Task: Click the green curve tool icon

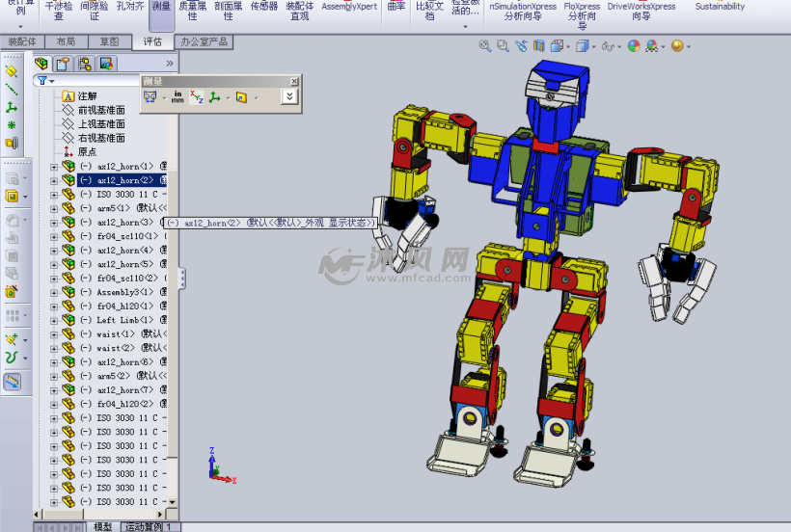Action: pos(12,358)
